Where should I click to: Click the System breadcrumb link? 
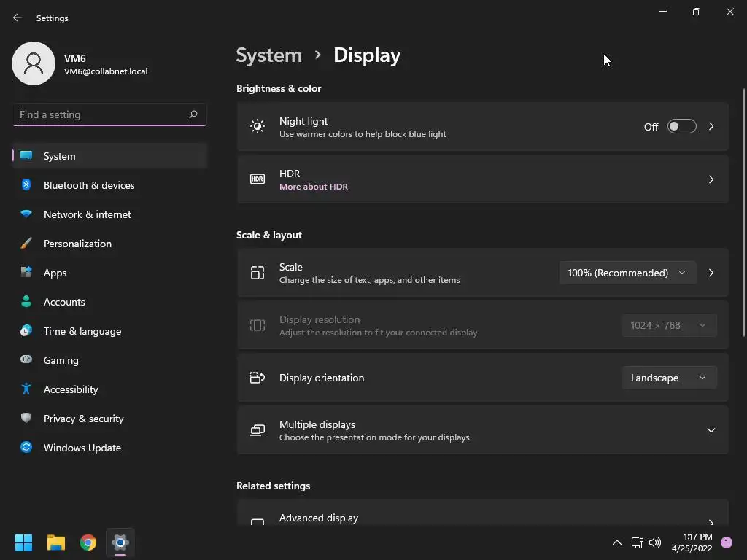click(x=269, y=55)
